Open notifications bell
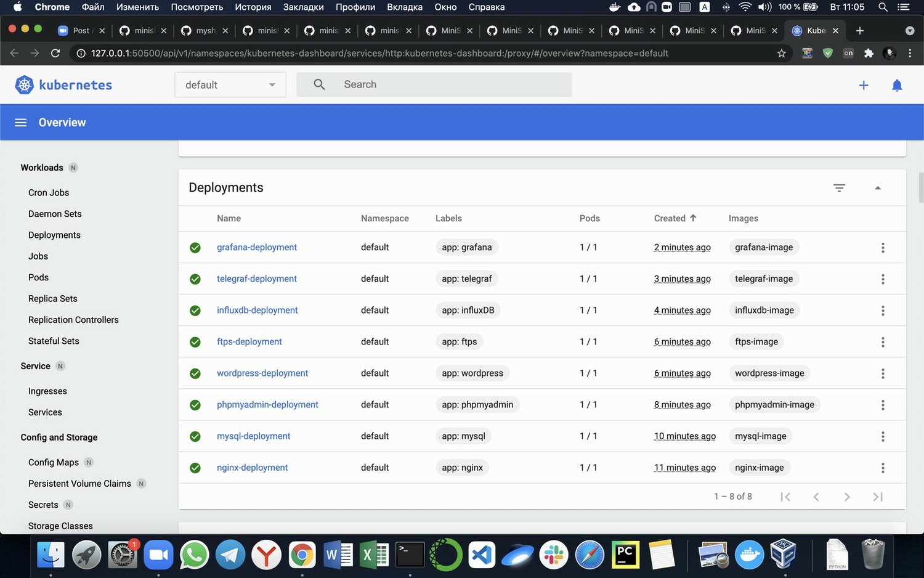924x578 pixels. pos(897,85)
